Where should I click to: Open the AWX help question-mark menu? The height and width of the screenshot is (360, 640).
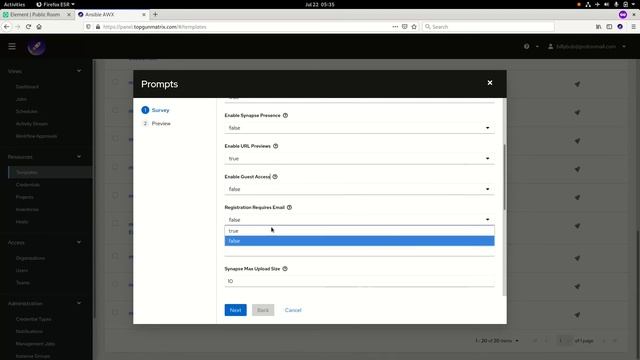coord(531,47)
